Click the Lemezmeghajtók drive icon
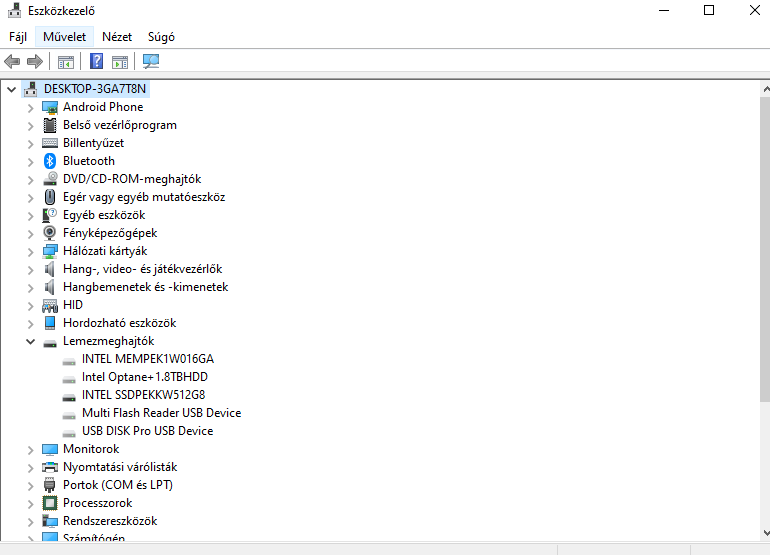The width and height of the screenshot is (770, 555). [x=50, y=343]
